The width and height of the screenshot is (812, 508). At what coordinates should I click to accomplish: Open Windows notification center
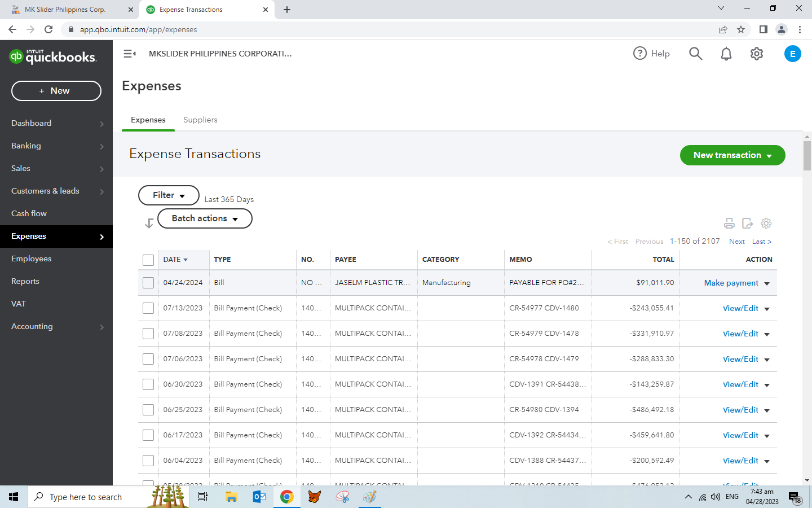click(x=795, y=497)
